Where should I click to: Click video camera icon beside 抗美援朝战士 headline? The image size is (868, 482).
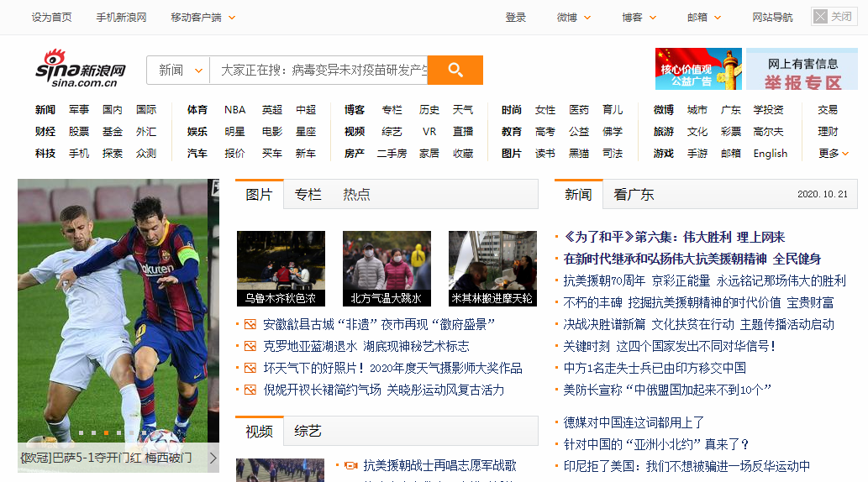(351, 465)
